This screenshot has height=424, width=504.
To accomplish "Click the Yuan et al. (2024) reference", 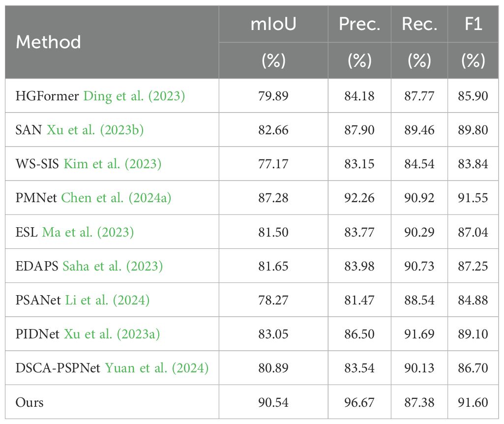I will click(157, 367).
